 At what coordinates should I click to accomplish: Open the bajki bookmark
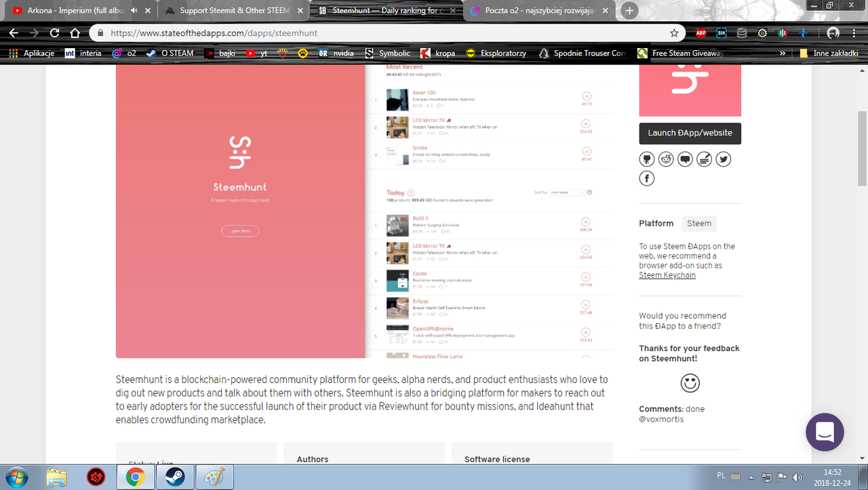(220, 53)
